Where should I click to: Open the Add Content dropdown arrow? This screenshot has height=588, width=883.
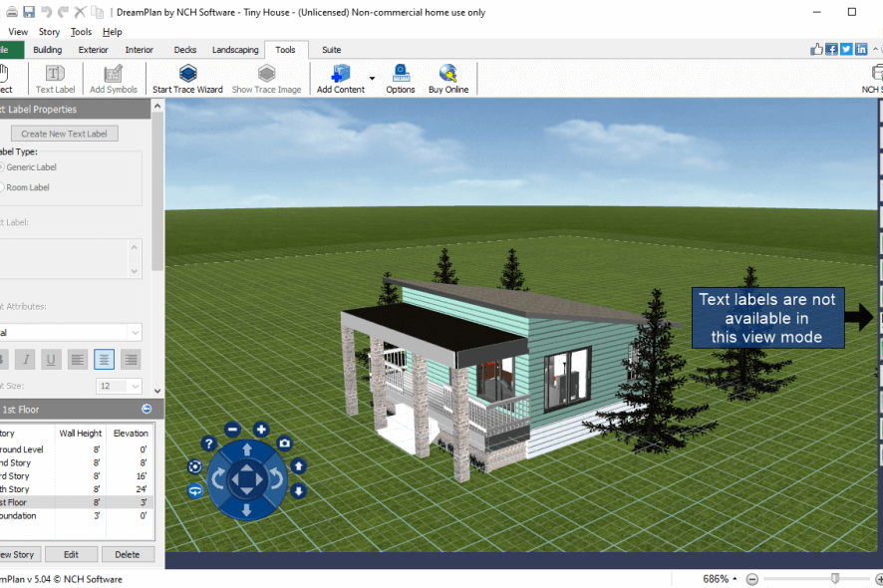(x=372, y=79)
